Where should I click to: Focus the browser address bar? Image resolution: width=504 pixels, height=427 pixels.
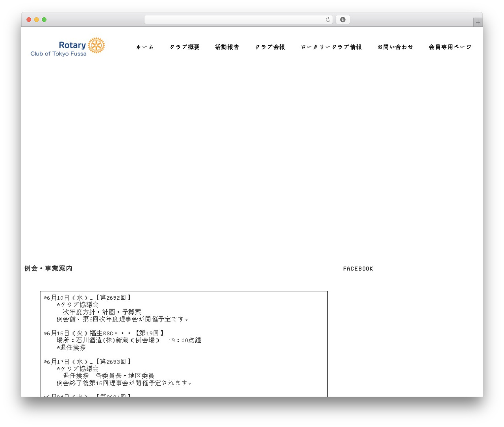coord(239,20)
